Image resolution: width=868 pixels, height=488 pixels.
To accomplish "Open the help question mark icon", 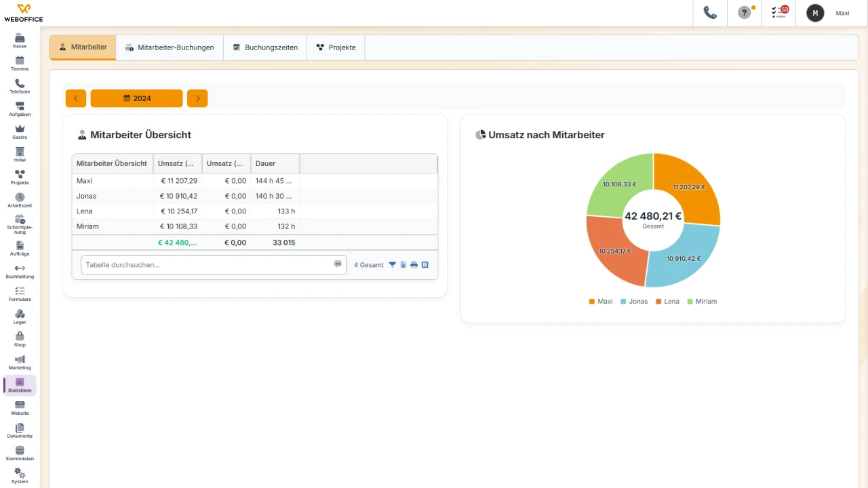I will click(x=745, y=13).
